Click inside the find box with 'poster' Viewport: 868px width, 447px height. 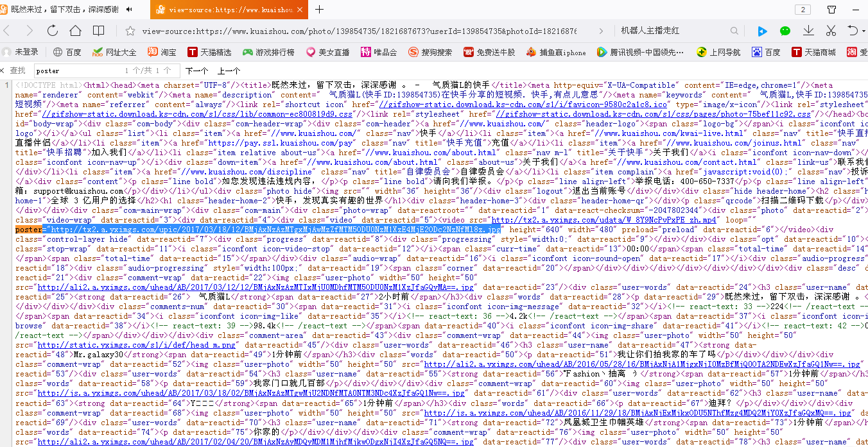coord(77,71)
